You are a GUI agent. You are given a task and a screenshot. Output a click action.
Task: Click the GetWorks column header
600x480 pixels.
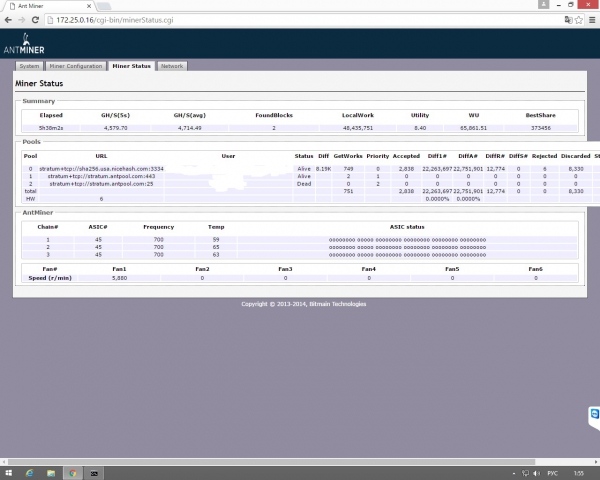click(348, 156)
